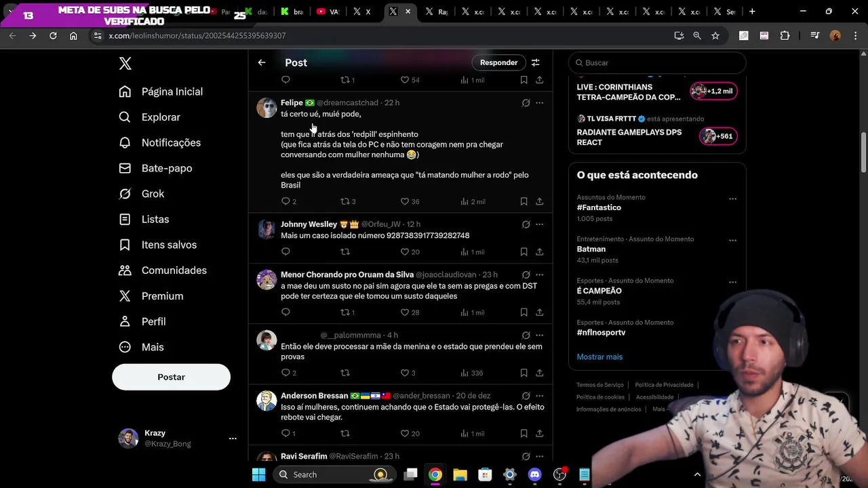
Task: Click the X logo in the sidebar
Action: click(125, 64)
